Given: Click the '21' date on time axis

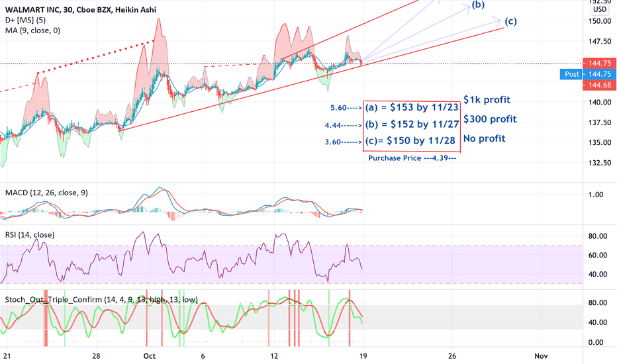Looking at the screenshot, I should tap(7, 356).
